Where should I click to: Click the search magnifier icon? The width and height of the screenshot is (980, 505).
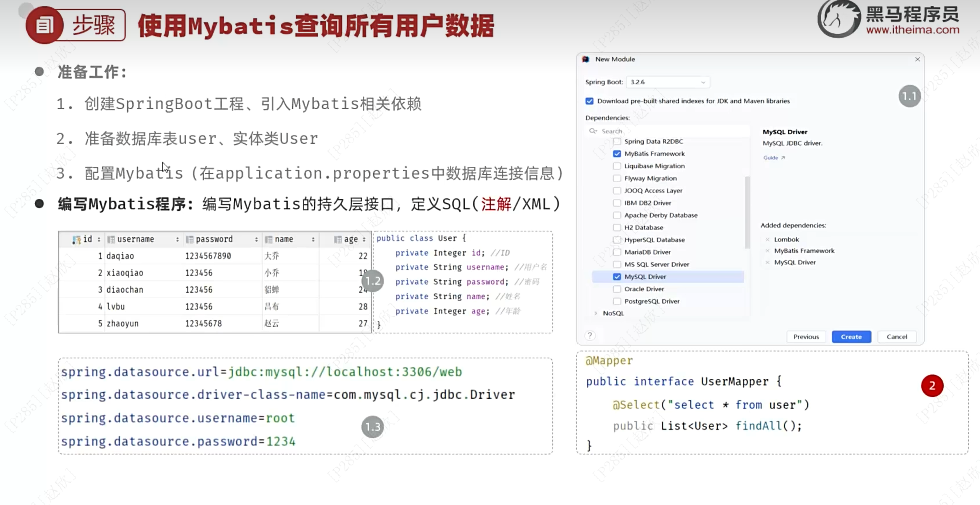click(593, 131)
